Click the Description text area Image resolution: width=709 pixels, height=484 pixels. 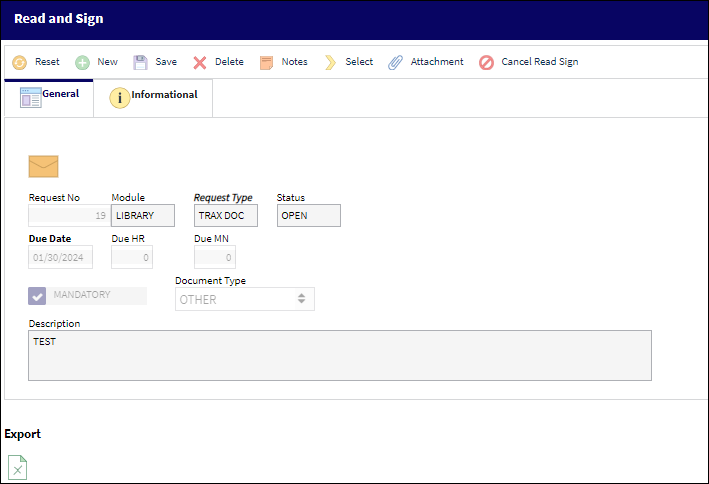340,356
